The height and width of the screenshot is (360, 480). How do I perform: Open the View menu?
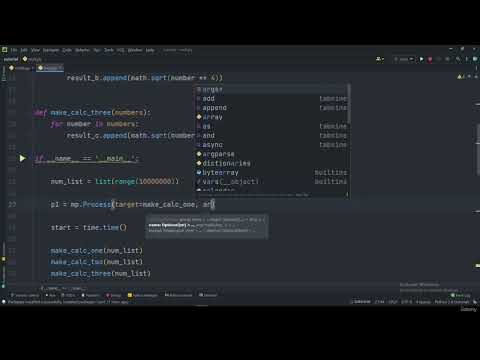[x=35, y=50]
